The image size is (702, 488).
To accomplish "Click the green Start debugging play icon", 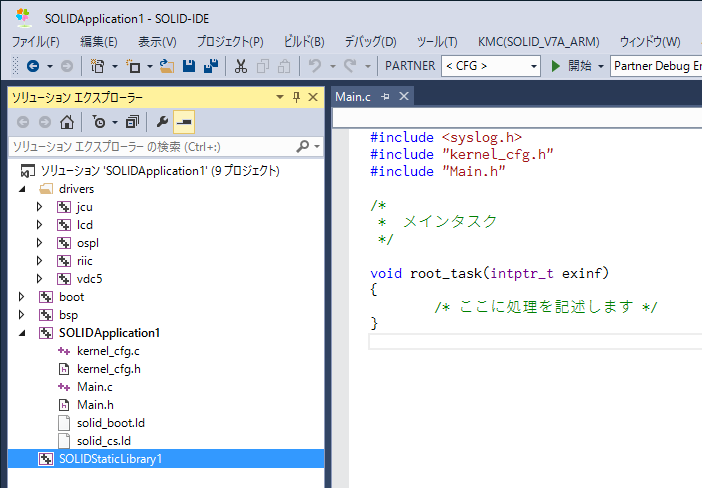I will tap(557, 66).
